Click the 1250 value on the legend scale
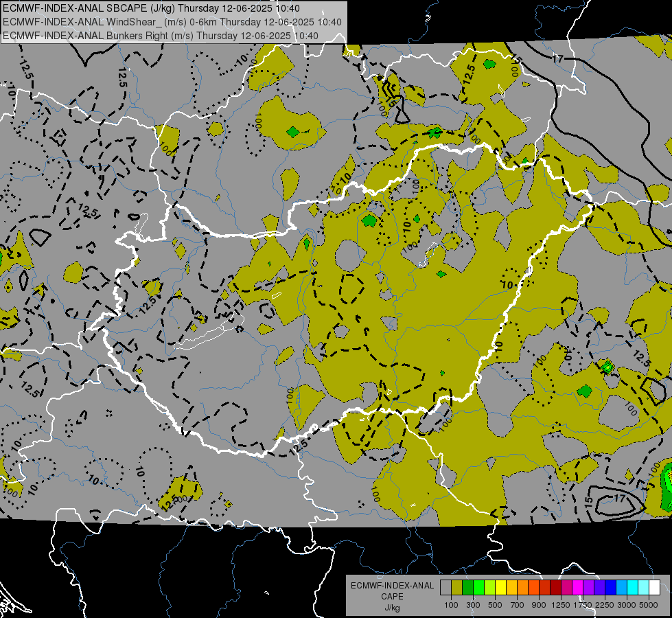Image resolution: width=672 pixels, height=618 pixels. pyautogui.click(x=561, y=605)
